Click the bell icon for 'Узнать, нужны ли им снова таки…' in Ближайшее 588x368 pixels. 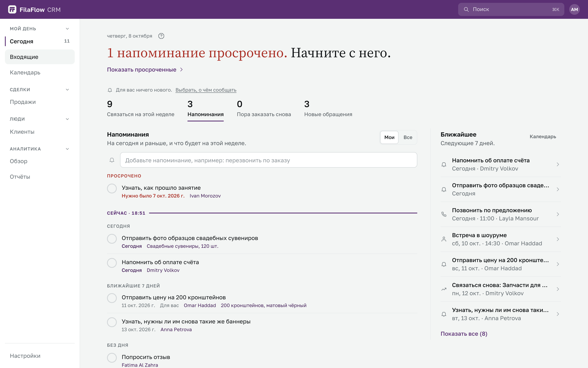click(444, 314)
